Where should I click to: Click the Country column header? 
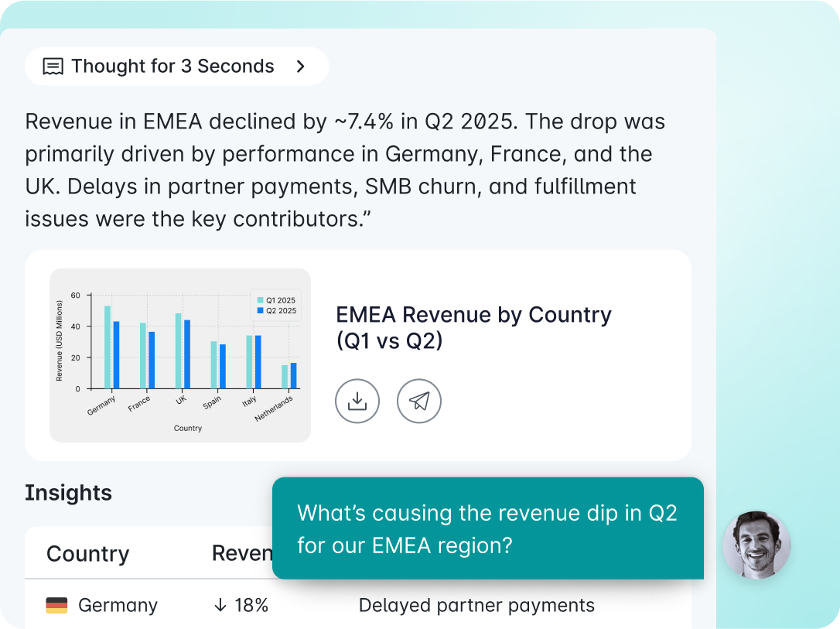pos(87,554)
